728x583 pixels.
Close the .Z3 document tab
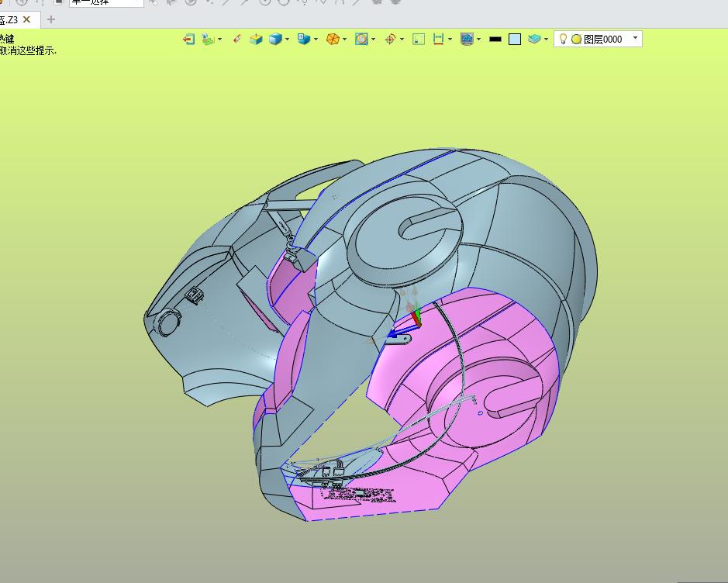click(27, 19)
